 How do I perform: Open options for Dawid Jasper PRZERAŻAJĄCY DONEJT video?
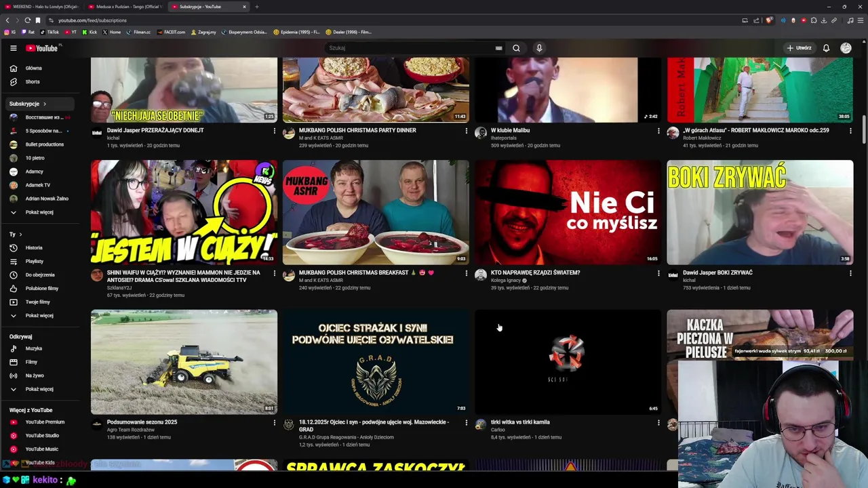coord(275,131)
